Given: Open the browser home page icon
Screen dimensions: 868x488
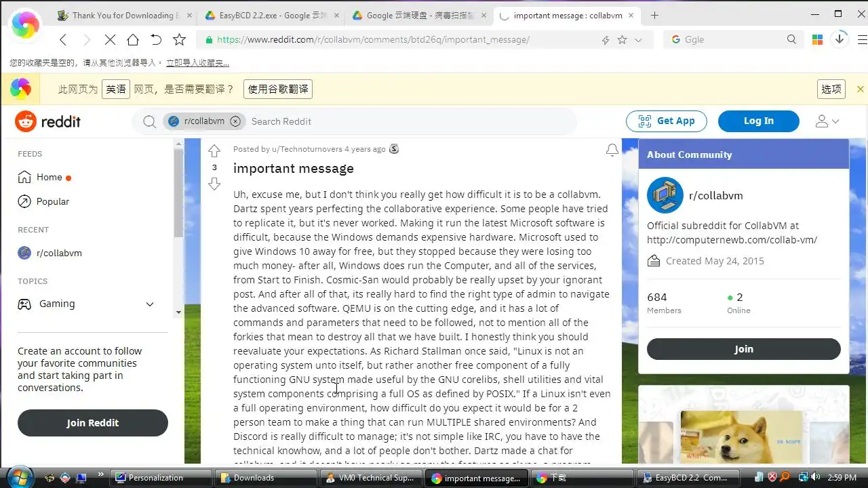Looking at the screenshot, I should [133, 40].
